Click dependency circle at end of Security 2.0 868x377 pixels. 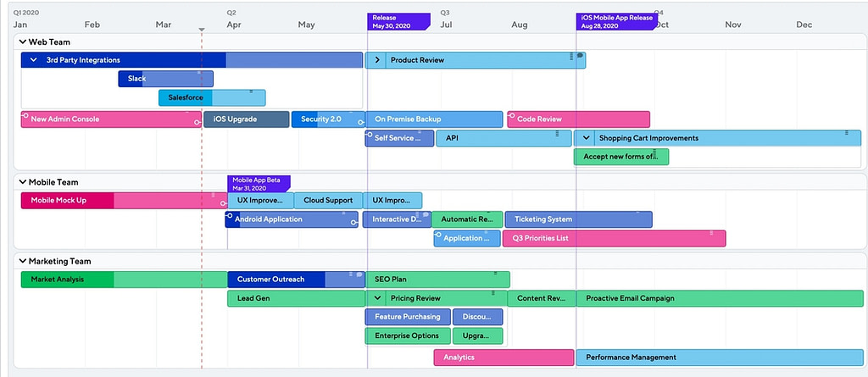[361, 122]
